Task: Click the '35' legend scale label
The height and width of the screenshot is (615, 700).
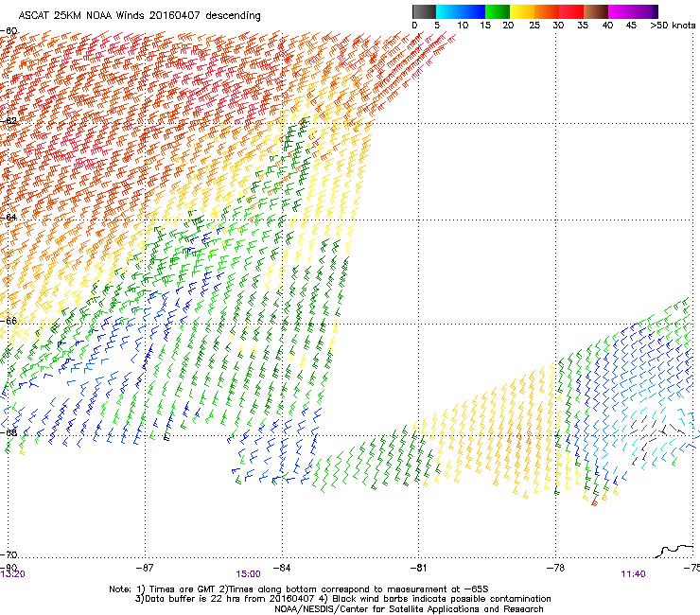Action: [583, 26]
